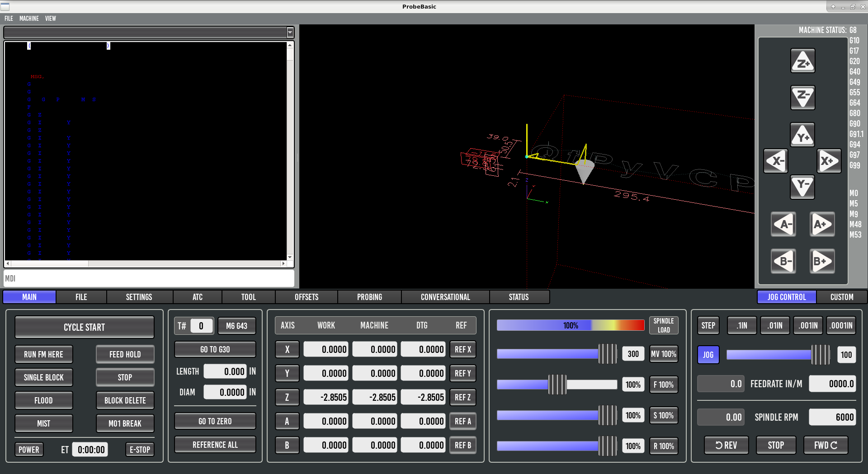The height and width of the screenshot is (474, 868).
Task: Click RUN FM HERE
Action: [43, 354]
